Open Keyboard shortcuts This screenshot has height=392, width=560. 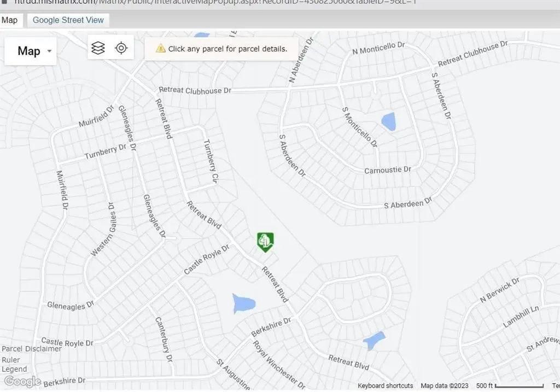385,385
